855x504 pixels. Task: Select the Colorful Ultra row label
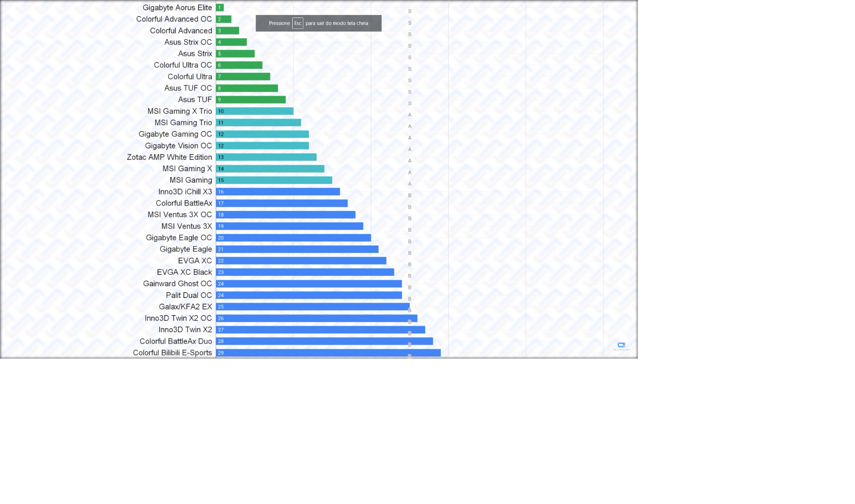190,77
